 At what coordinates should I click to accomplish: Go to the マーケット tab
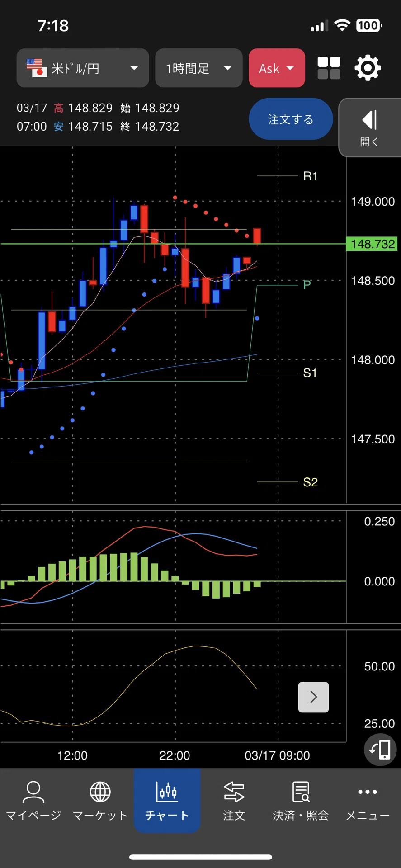tap(100, 801)
